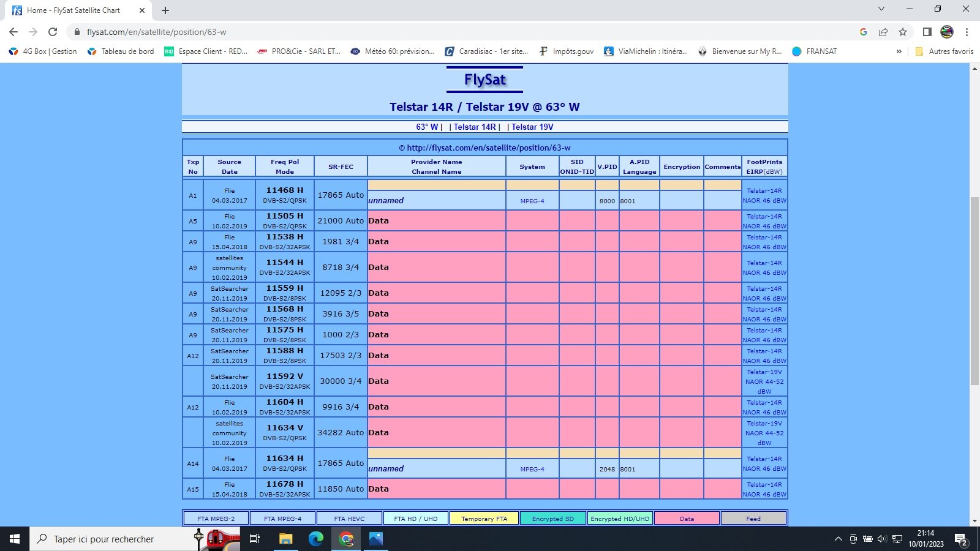Screen dimensions: 980x551
Task: Click the Telstar 14R navigation link
Action: click(475, 127)
